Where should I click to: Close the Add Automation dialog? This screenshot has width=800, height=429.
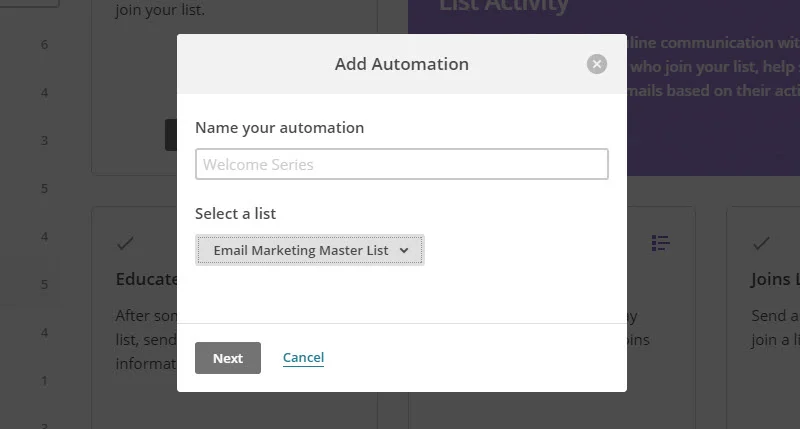click(x=596, y=64)
